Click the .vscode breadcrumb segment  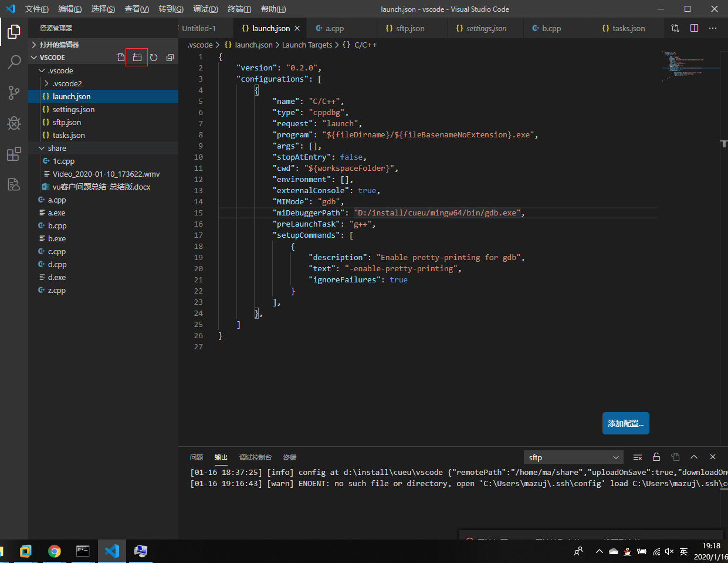(200, 45)
